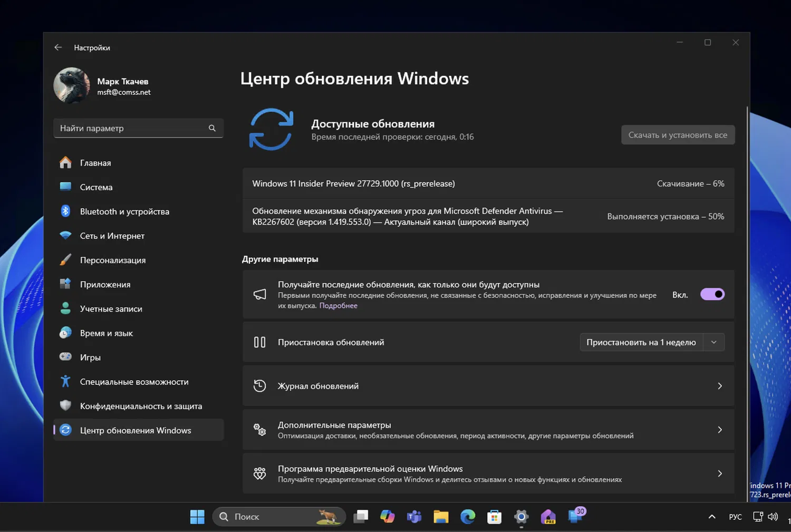Open the Персонализация settings
Screen dimensions: 791x532
coord(113,260)
